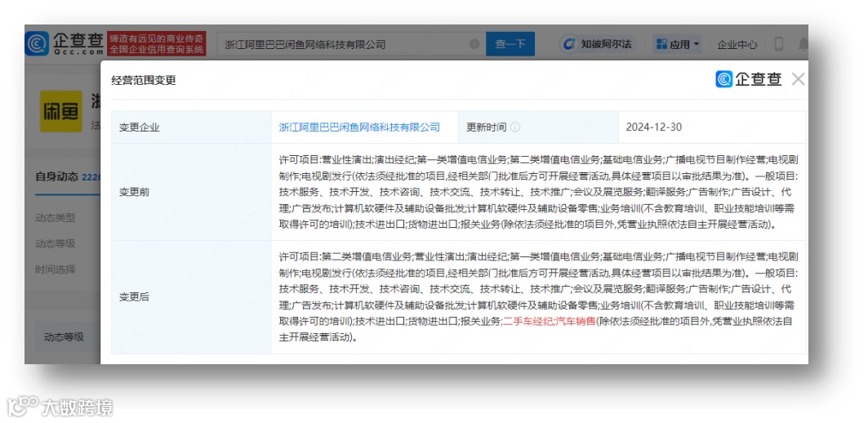Click the 查一下 search button
The height and width of the screenshot is (423, 868).
coord(510,44)
